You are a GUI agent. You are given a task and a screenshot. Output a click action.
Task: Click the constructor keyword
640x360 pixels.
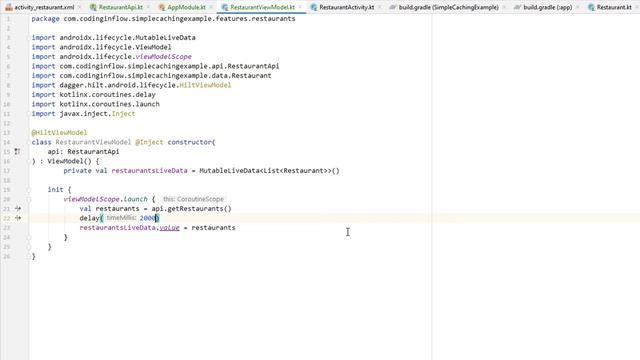[x=190, y=142]
